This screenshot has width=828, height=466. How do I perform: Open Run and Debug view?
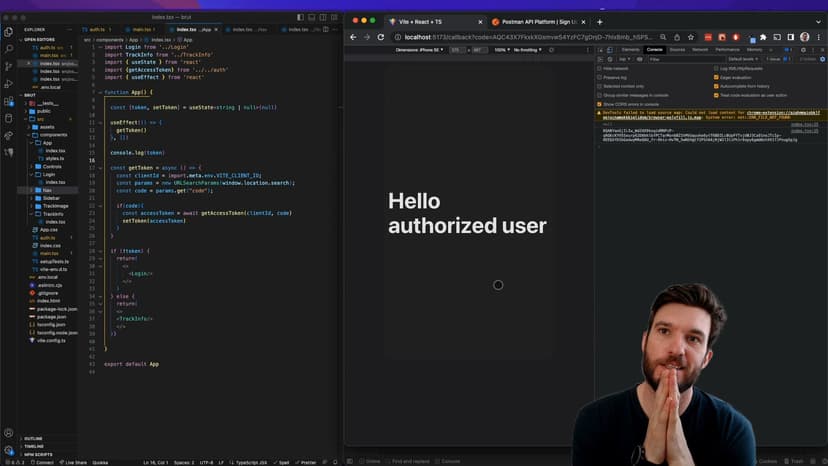9,81
